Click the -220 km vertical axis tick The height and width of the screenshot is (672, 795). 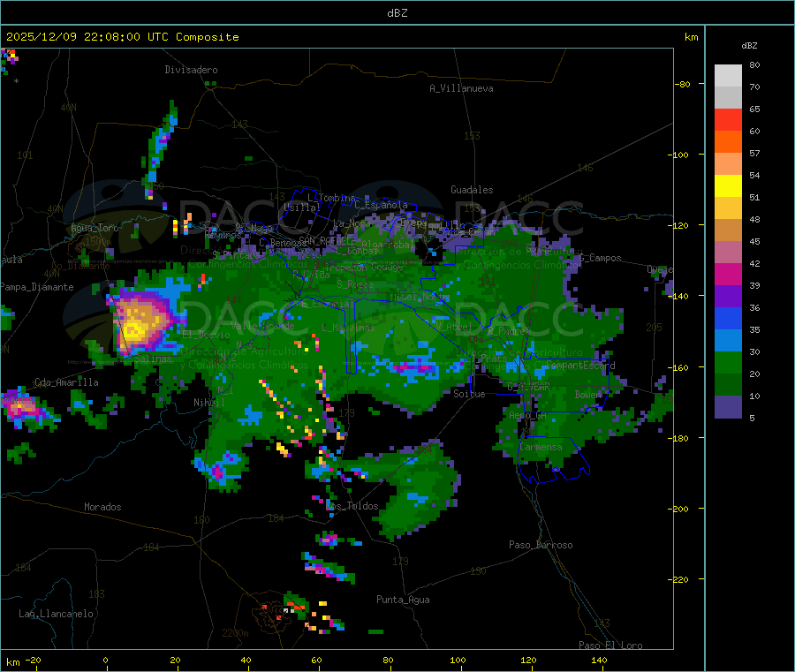678,580
